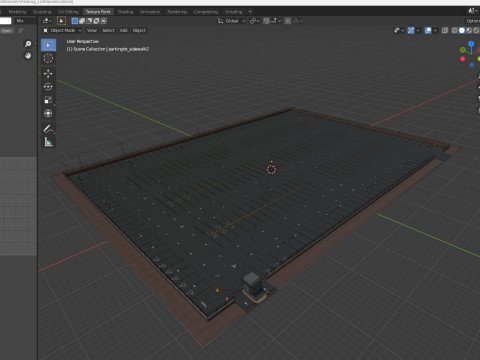The width and height of the screenshot is (480, 360).
Task: Click the active tool select-box icon in header
Action: [x=61, y=21]
